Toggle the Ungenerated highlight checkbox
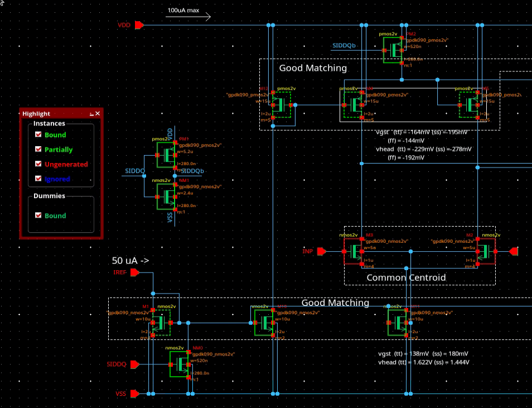This screenshot has width=532, height=408. tap(38, 164)
